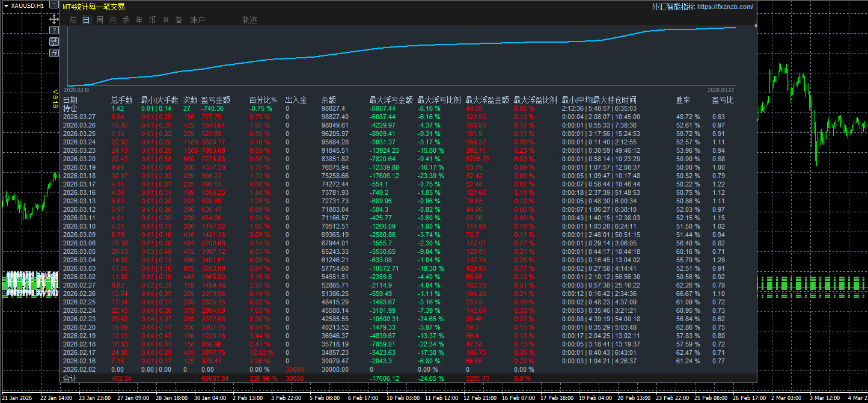Click the 外汇智能指标 label
Image resolution: width=868 pixels, height=403 pixels.
[x=673, y=7]
